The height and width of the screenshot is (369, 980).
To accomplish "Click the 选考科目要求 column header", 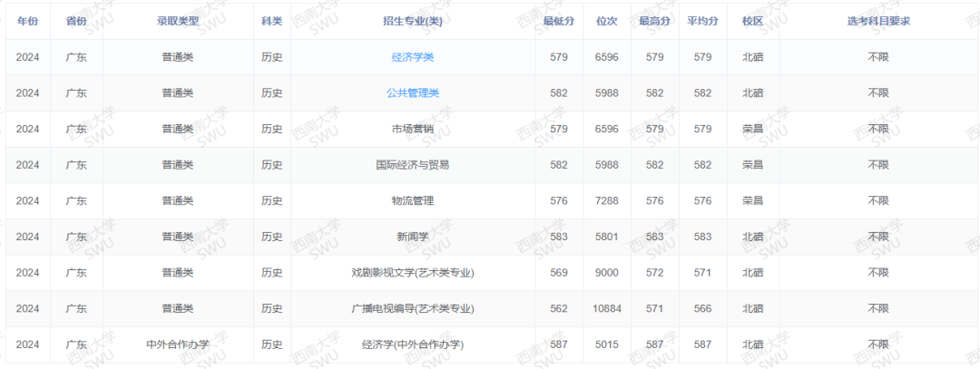I will pos(878,21).
